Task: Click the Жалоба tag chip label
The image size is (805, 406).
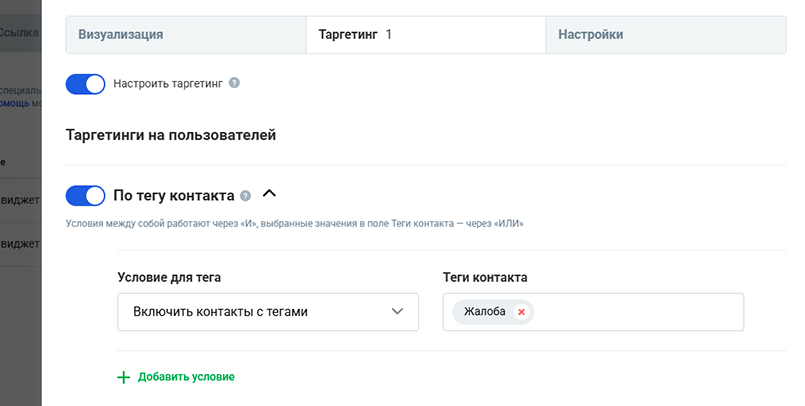Action: point(484,312)
